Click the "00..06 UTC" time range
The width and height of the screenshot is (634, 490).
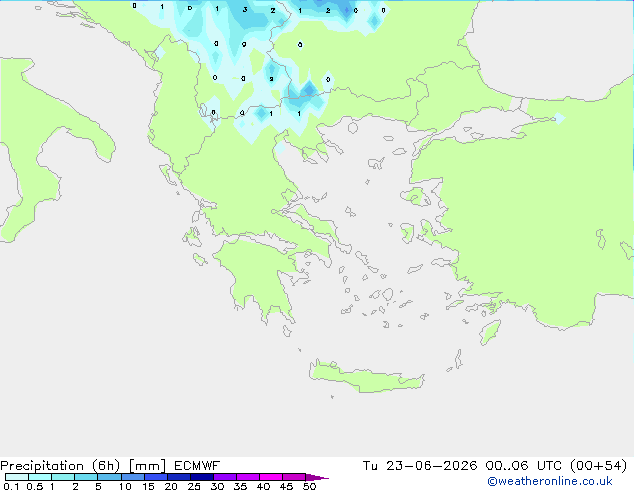tap(524, 466)
